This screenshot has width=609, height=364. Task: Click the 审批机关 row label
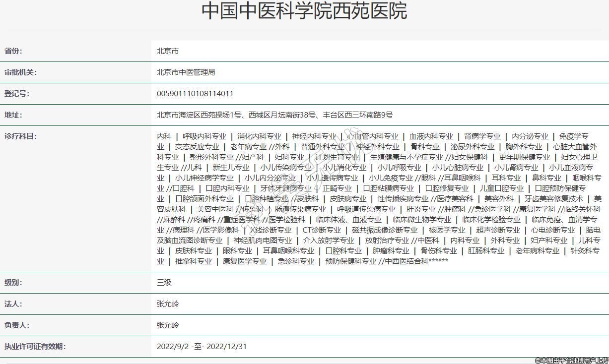20,72
